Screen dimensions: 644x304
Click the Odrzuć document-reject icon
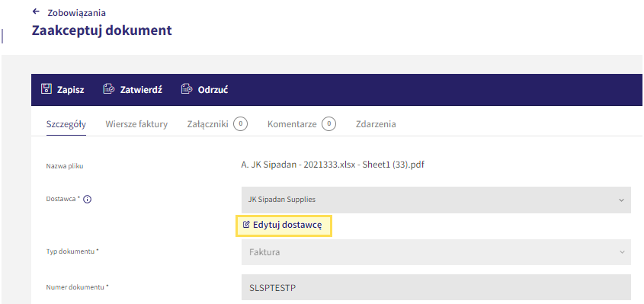(187, 88)
